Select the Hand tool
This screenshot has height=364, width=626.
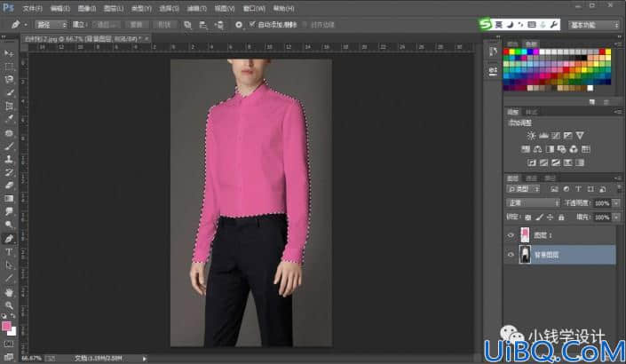9,293
